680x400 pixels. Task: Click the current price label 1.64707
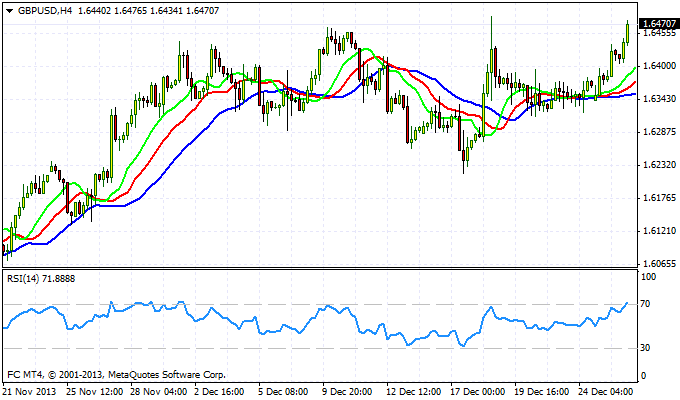tap(660, 23)
